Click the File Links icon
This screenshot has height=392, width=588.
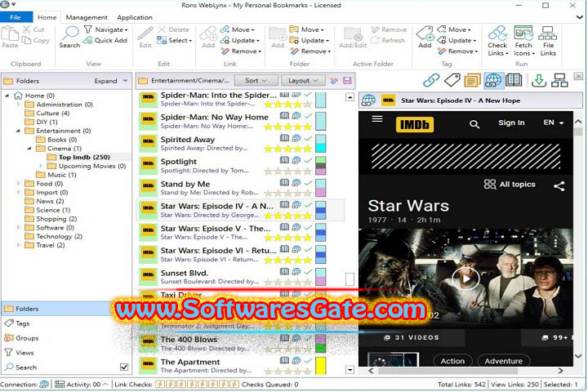click(x=547, y=33)
